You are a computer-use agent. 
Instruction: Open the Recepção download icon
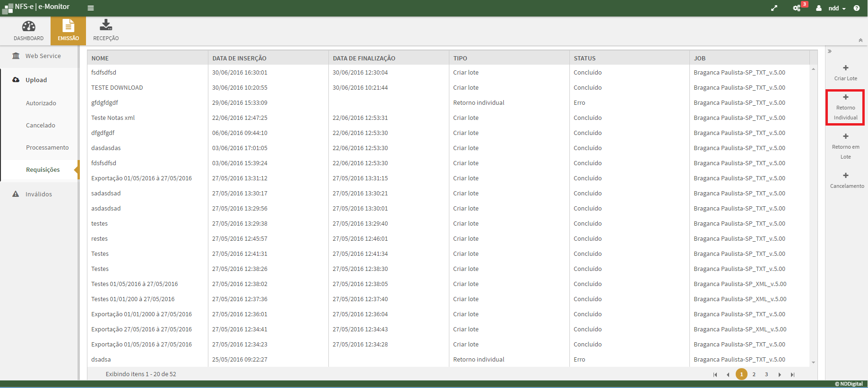[106, 25]
